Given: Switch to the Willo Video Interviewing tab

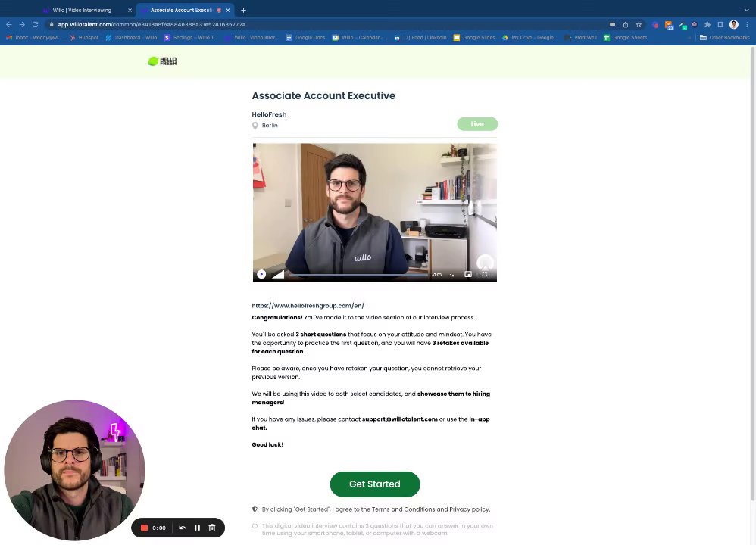Looking at the screenshot, I should tap(82, 10).
